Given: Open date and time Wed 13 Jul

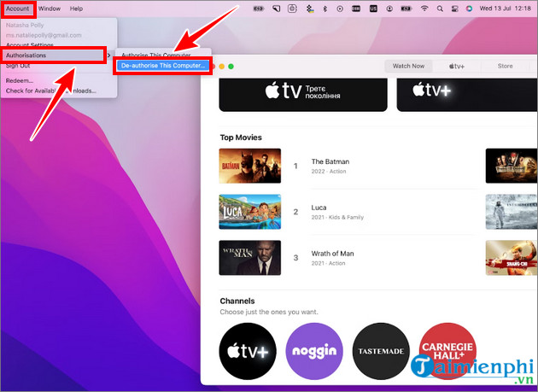Looking at the screenshot, I should (x=505, y=9).
